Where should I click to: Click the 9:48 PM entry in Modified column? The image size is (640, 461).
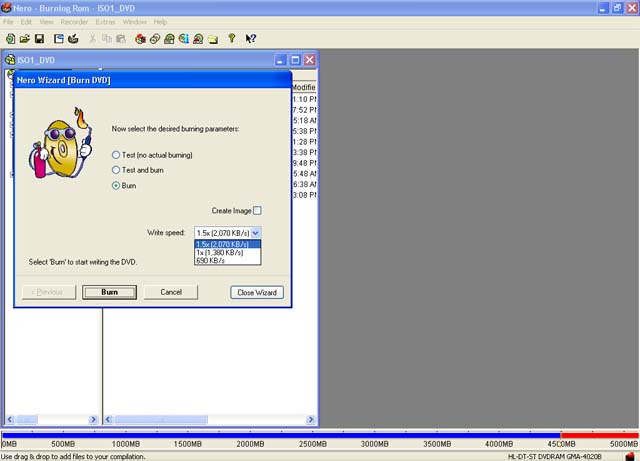coord(304,163)
